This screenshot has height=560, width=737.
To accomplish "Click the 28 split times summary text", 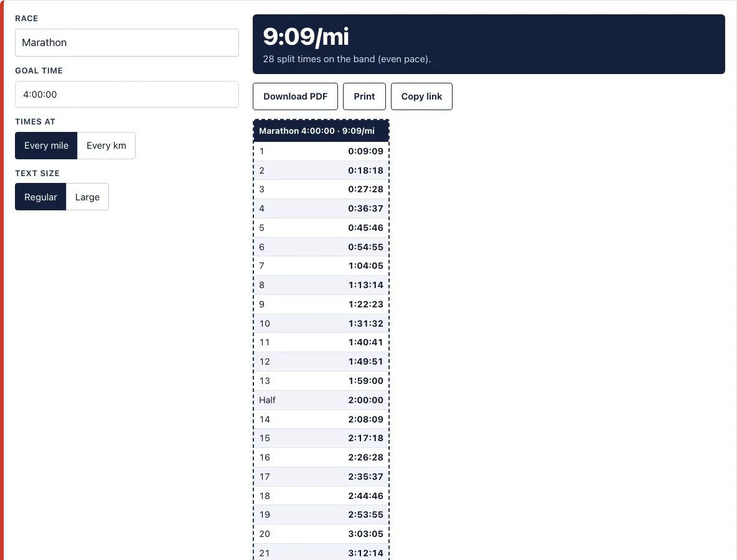I will click(x=347, y=59).
